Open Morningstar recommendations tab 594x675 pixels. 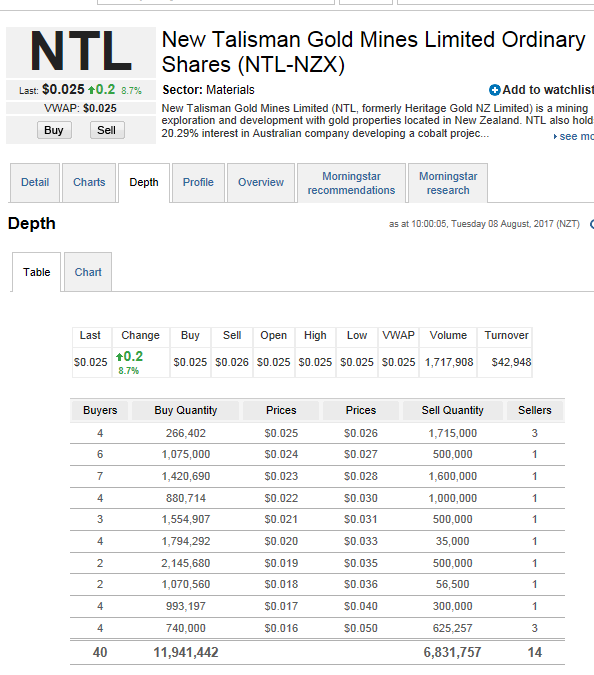[x=351, y=183]
